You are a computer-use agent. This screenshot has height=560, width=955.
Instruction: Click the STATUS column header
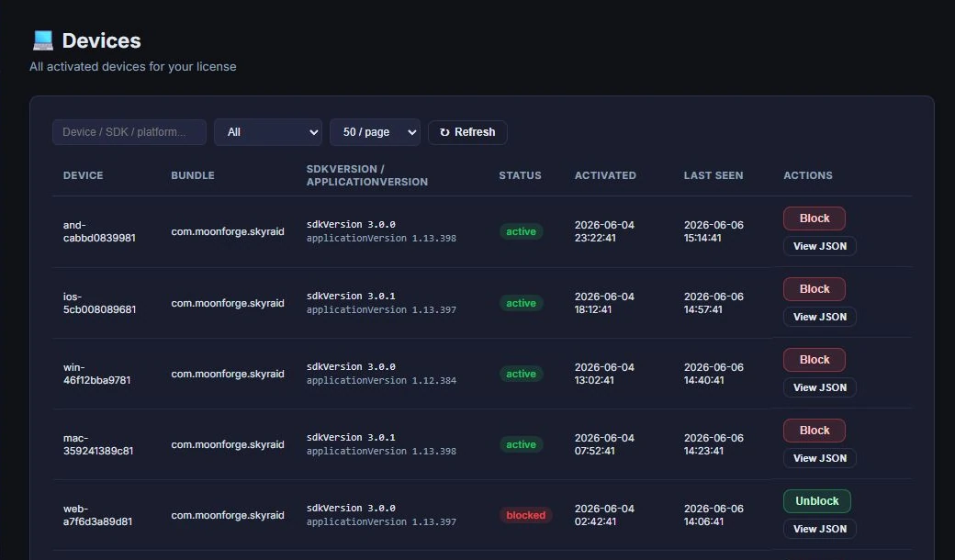(x=520, y=175)
